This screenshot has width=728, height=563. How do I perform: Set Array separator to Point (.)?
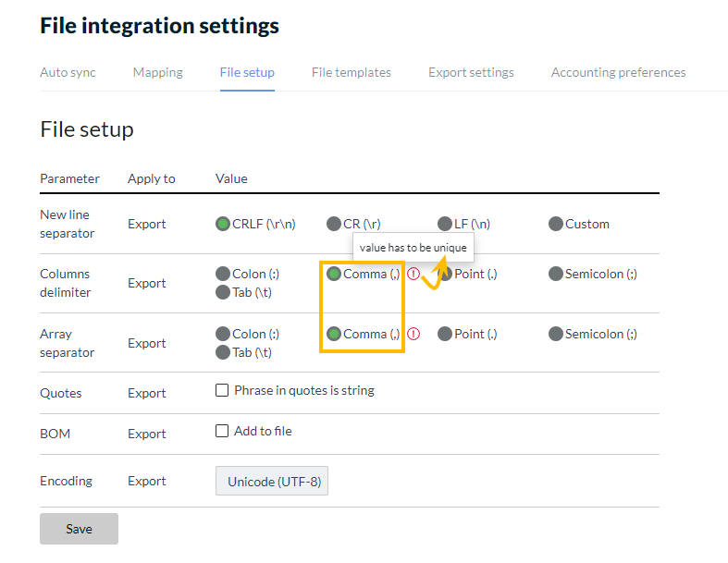pyautogui.click(x=445, y=334)
